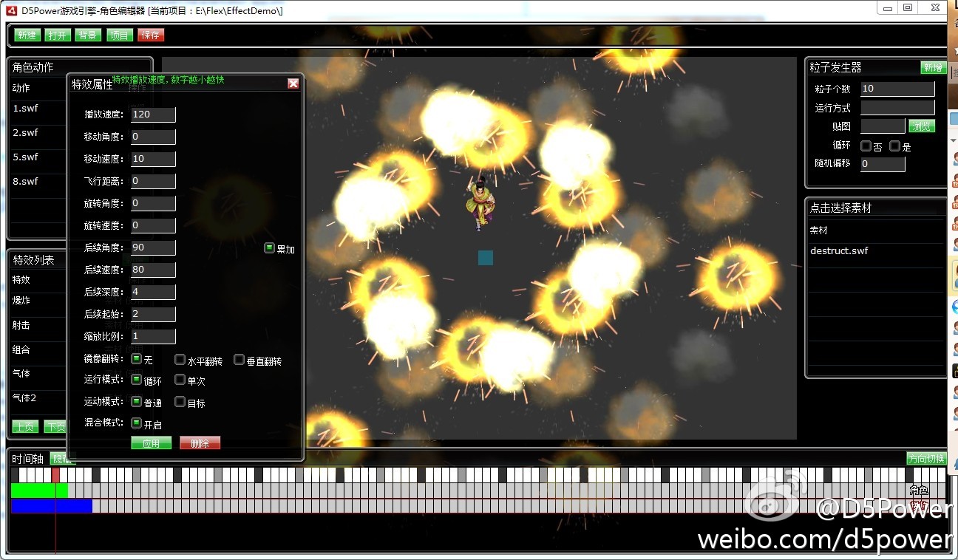Check 是 for particle 循环
Screen dimensions: 958x560
pos(894,146)
